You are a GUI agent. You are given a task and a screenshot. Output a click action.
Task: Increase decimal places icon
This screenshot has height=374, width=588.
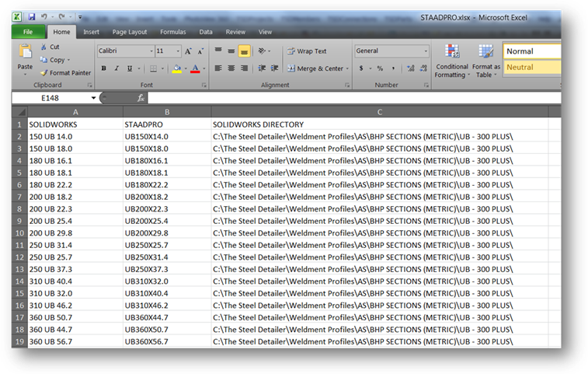411,68
